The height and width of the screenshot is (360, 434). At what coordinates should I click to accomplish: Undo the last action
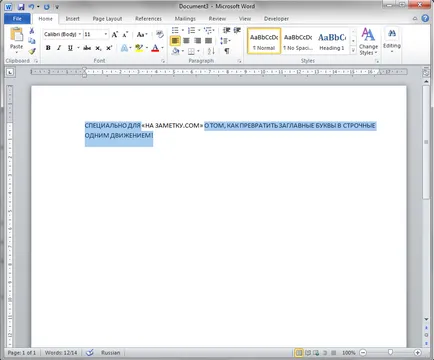(31, 7)
